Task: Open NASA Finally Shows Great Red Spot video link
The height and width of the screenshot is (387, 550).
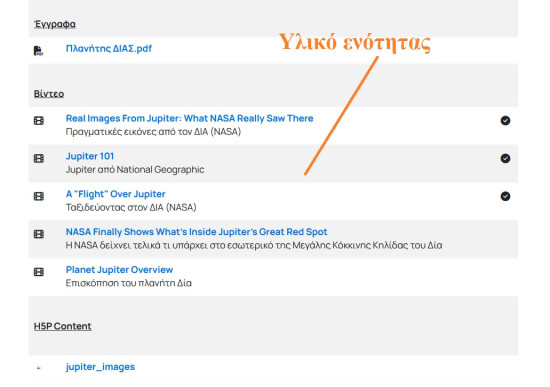Action: click(x=196, y=232)
